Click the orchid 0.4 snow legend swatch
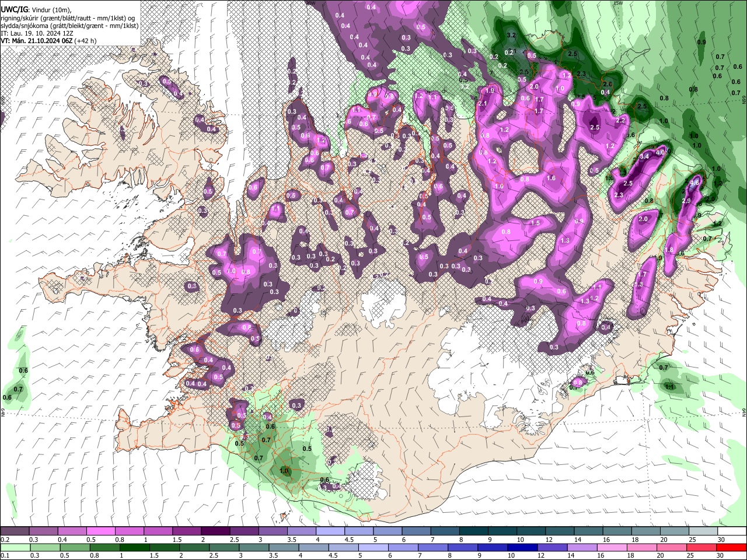747x560 pixels. [x=72, y=531]
